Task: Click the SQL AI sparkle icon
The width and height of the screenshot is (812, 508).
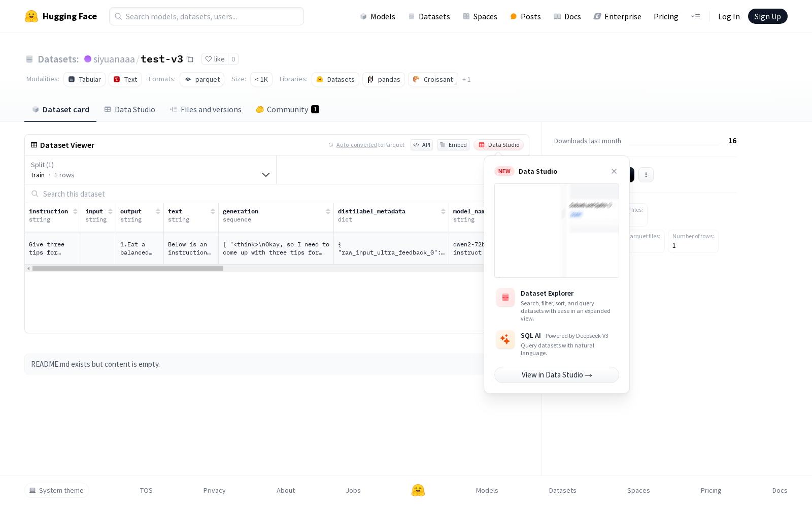Action: click(505, 340)
